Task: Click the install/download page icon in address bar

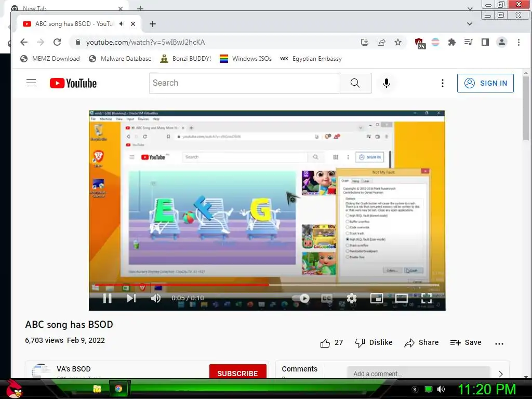Action: (365, 42)
